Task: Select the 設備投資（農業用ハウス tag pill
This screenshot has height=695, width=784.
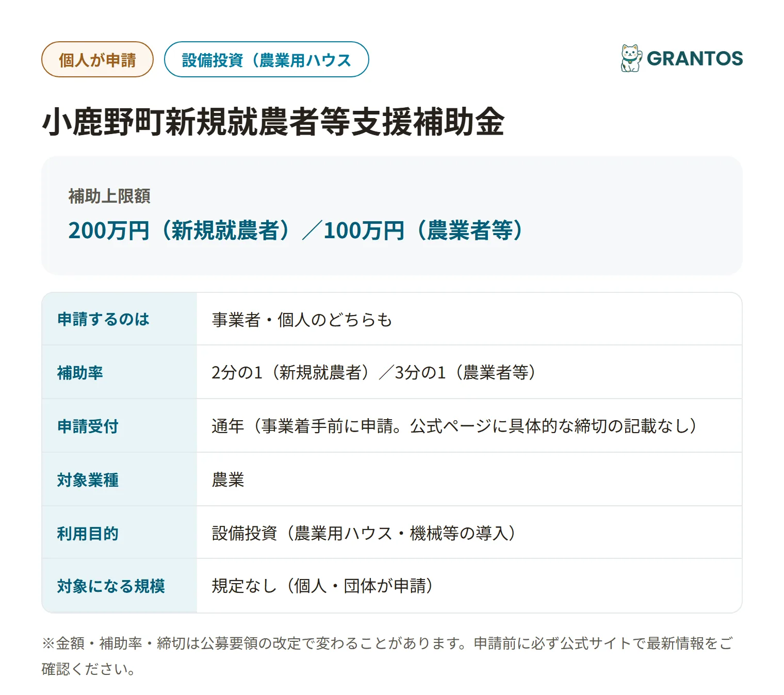Action: pyautogui.click(x=266, y=59)
